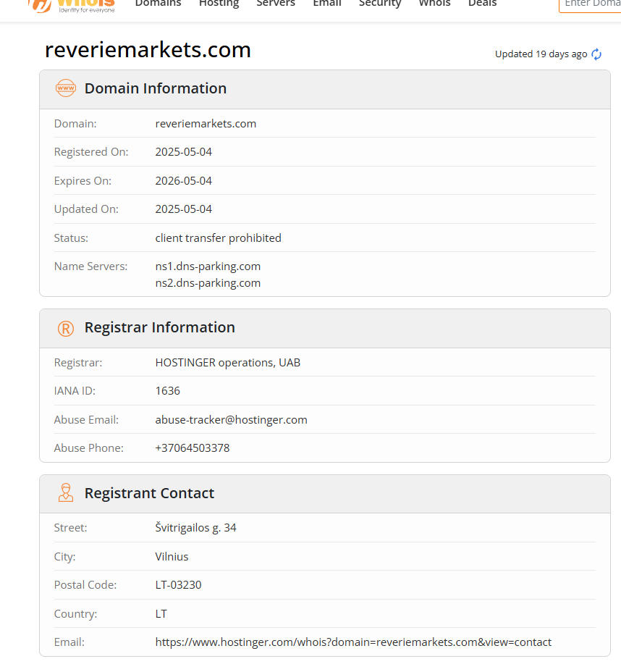Open Deals in the top navigation
Viewport: 621px width, 672px height.
tap(482, 4)
